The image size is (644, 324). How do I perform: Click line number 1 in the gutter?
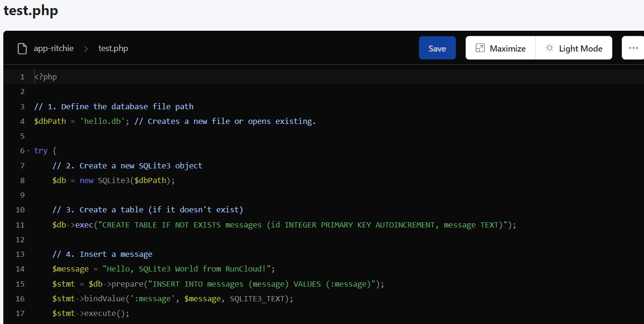tap(22, 77)
